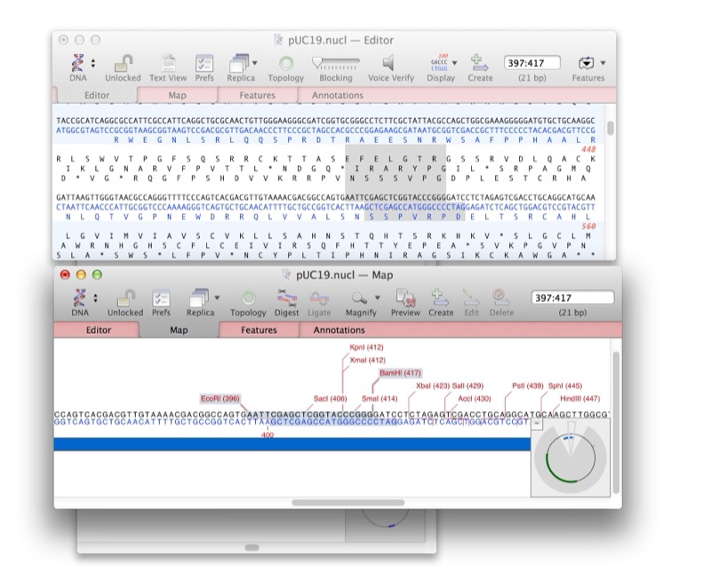Toggle the Unlocked padlock in Map window
Screen dimensions: 711x588
(x=124, y=298)
